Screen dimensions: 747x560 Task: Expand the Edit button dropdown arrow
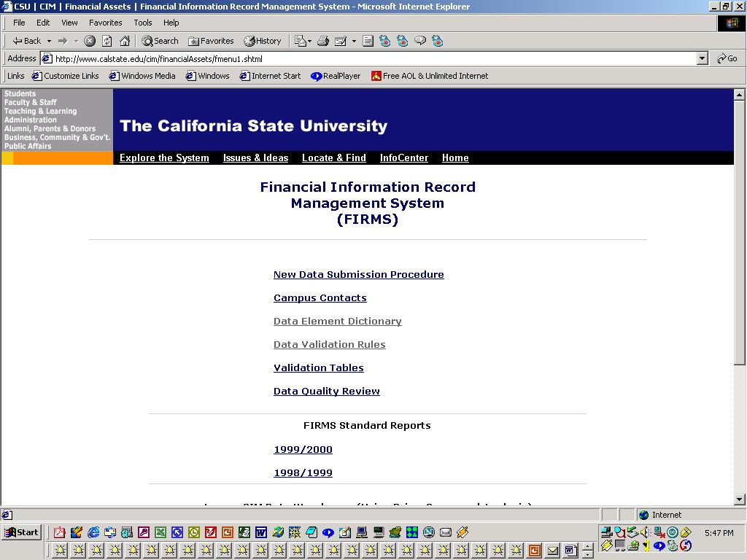(x=354, y=41)
